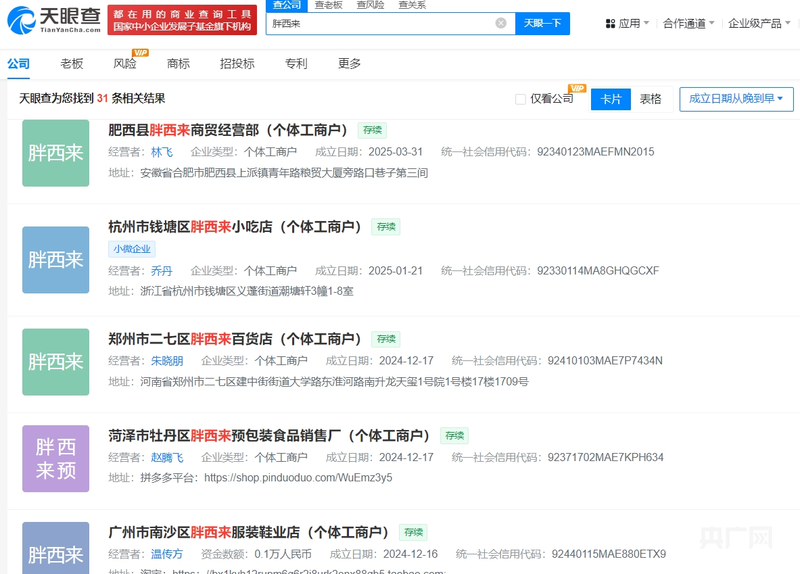Viewport: 800px width, 574px height.
Task: Click the 胖西来 logo of 杭州市钱塘区 小吃店
Action: [56, 259]
